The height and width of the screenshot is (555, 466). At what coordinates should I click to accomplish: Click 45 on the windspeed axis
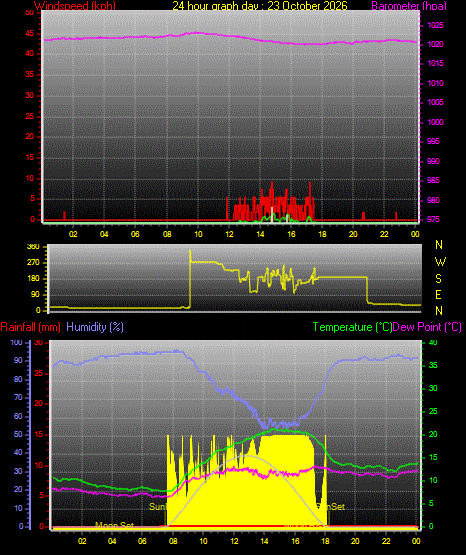[30, 34]
